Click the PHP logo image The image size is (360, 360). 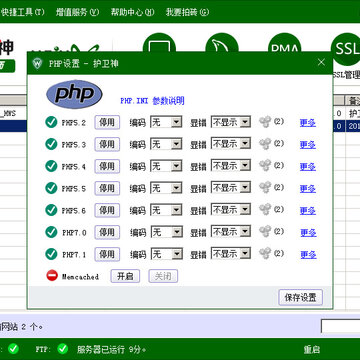pos(74,94)
